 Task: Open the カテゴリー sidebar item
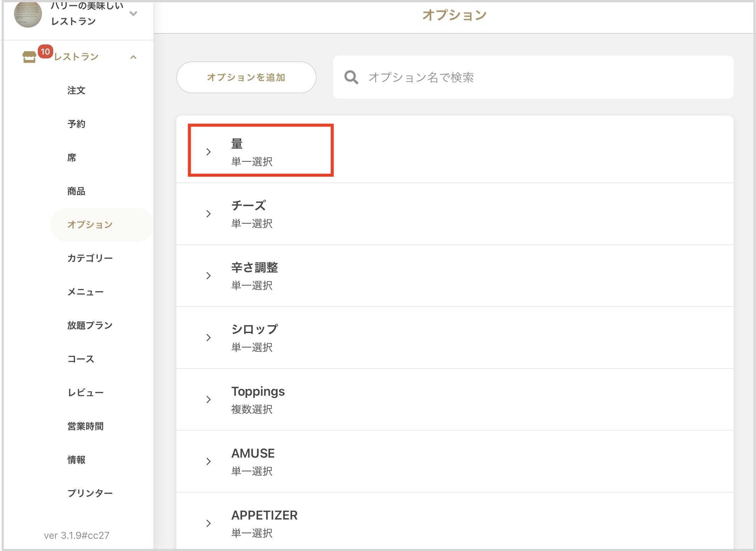coord(90,258)
